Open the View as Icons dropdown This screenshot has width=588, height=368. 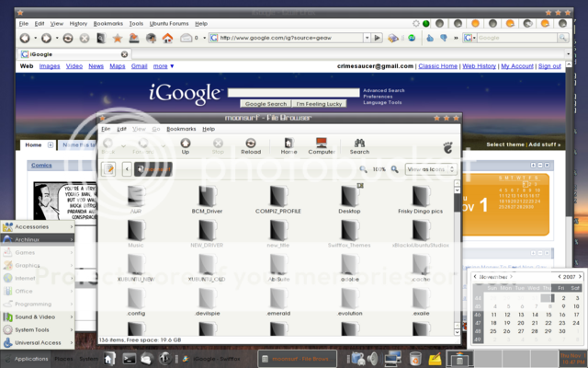(x=431, y=169)
